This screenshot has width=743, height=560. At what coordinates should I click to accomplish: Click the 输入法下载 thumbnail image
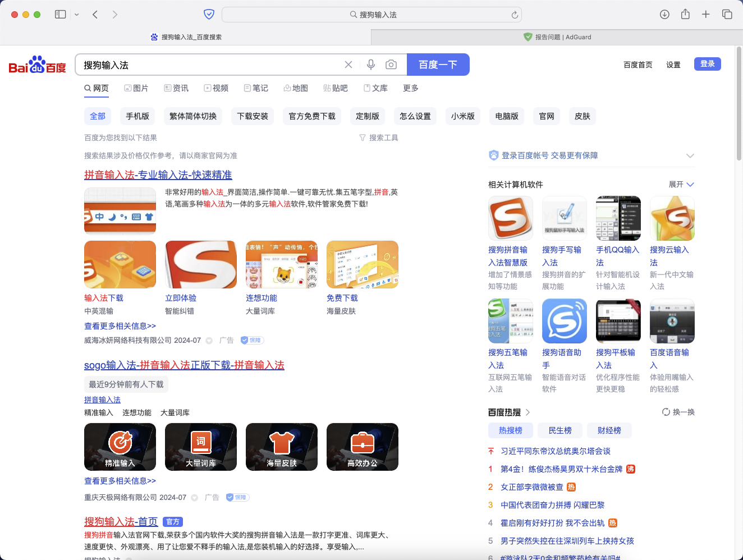pos(120,264)
